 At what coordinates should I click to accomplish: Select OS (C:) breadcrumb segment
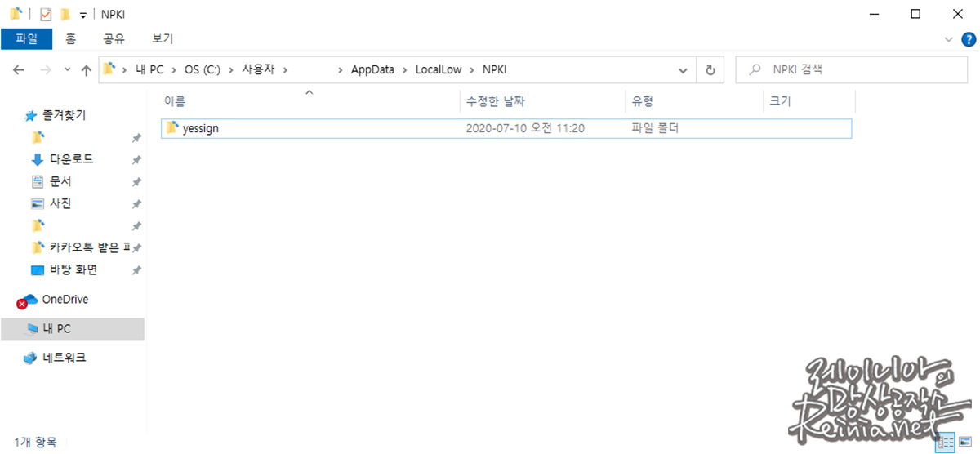click(x=201, y=70)
